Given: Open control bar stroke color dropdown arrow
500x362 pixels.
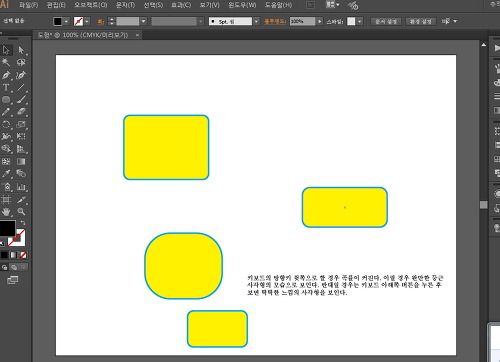Looking at the screenshot, I should (87, 21).
